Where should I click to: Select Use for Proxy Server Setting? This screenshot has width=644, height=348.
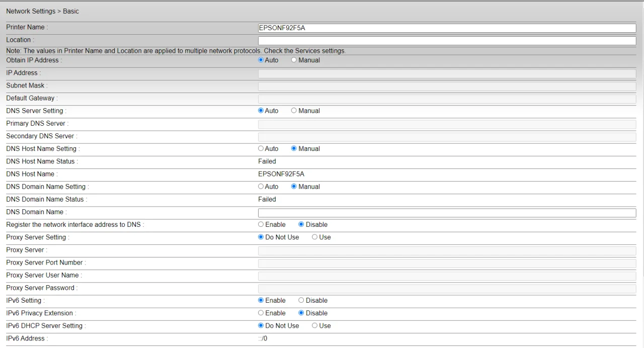pyautogui.click(x=314, y=237)
